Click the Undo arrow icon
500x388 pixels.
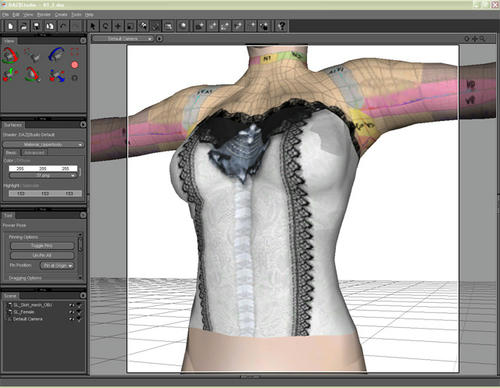pyautogui.click(x=63, y=26)
